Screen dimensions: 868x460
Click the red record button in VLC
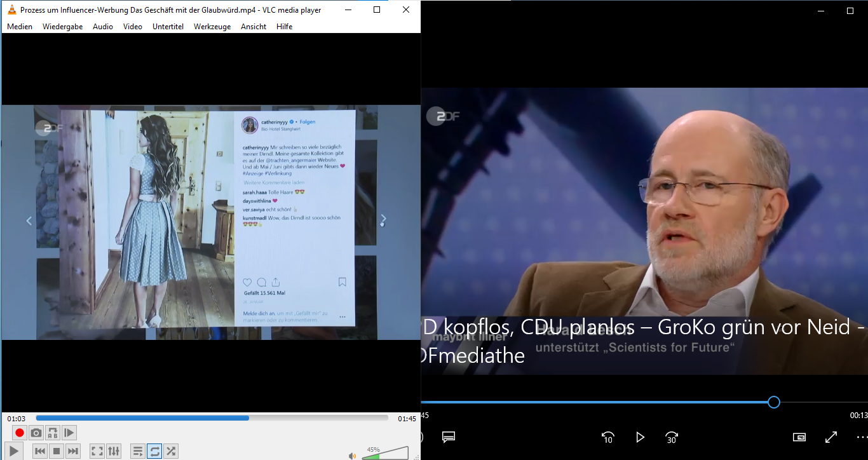pos(20,433)
